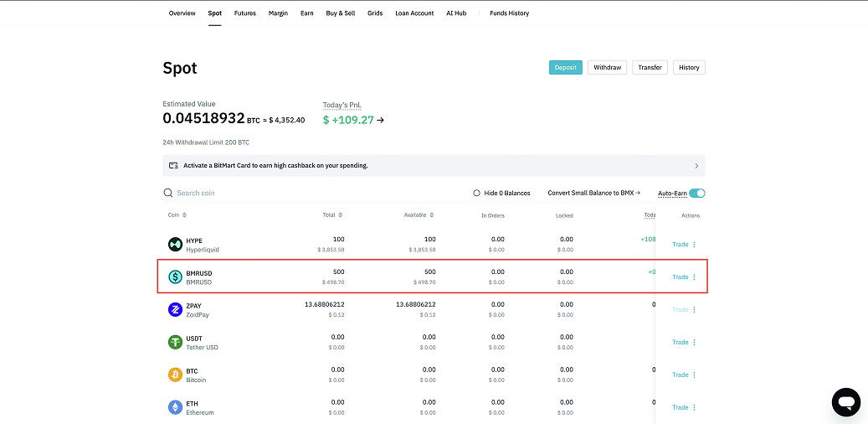
Task: Open the Loan Account tab
Action: pyautogui.click(x=414, y=13)
